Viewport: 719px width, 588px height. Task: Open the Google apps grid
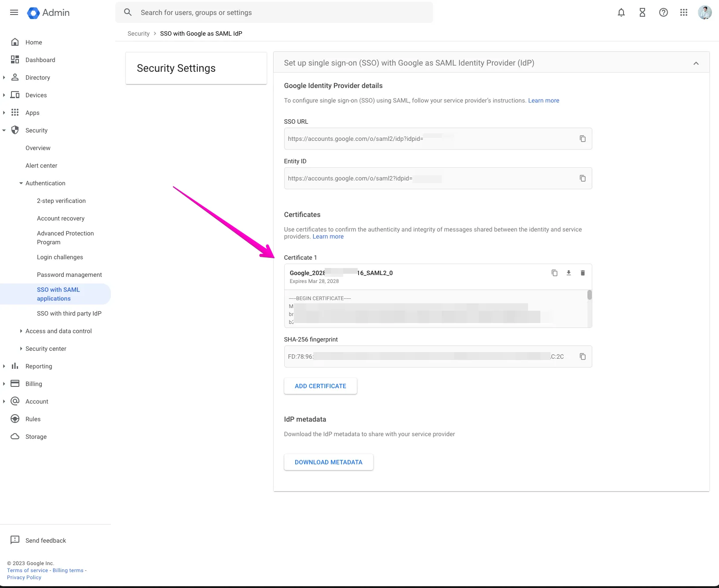[x=683, y=12]
